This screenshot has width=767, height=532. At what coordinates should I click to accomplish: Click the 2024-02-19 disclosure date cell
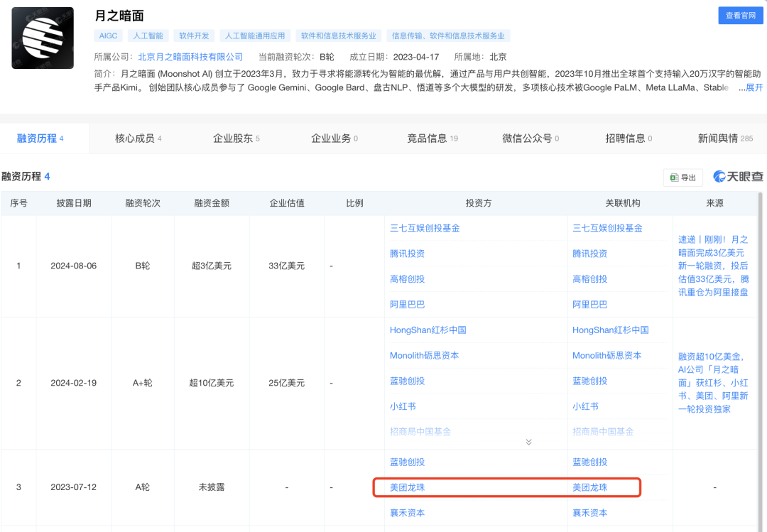73,383
